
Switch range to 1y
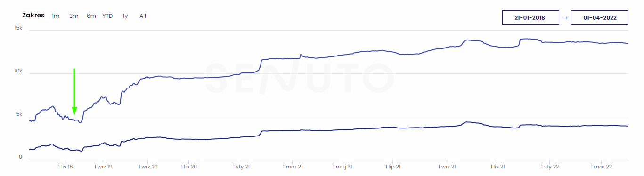(x=125, y=16)
